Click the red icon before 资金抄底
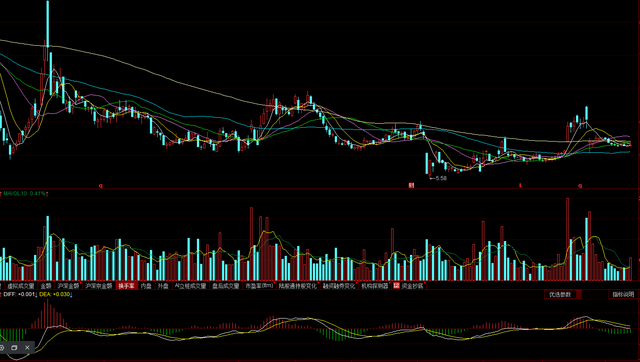640x362 pixels. [396, 286]
